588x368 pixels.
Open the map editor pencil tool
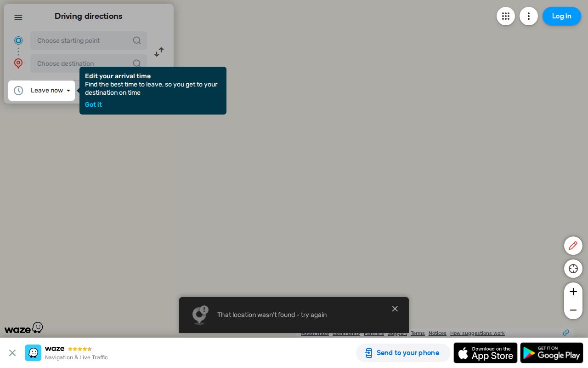[x=573, y=246]
